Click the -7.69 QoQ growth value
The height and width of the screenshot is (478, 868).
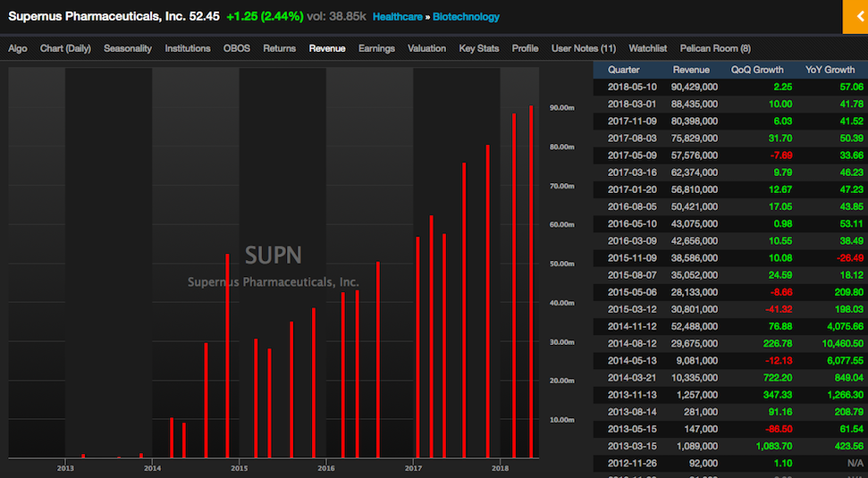tap(780, 155)
